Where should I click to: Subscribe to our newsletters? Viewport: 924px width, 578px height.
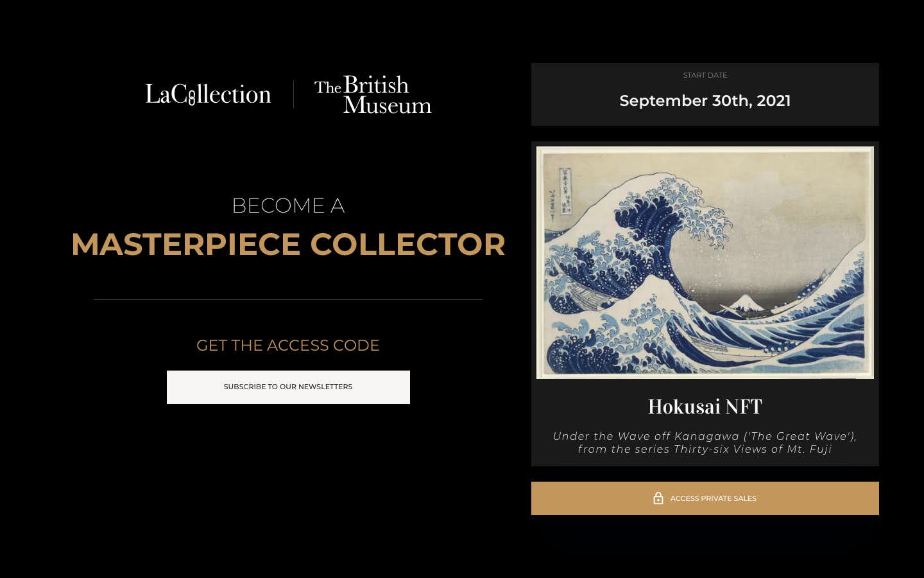[x=288, y=387]
